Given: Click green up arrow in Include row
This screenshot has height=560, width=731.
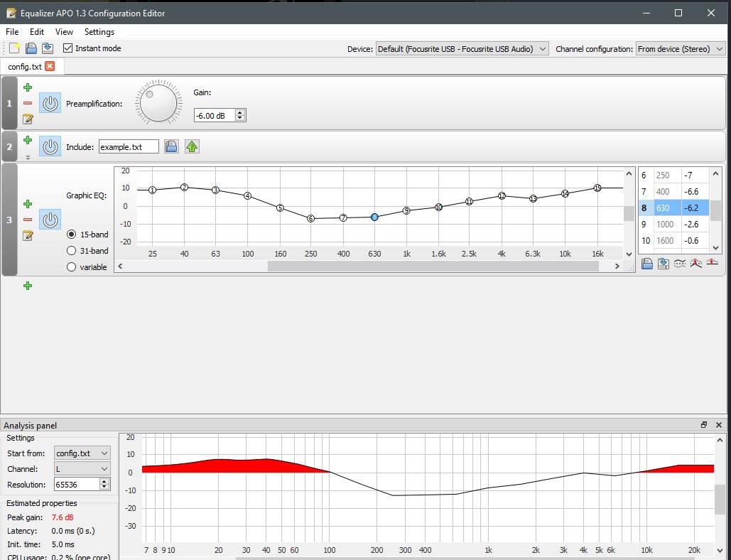Looking at the screenshot, I should click(192, 146).
